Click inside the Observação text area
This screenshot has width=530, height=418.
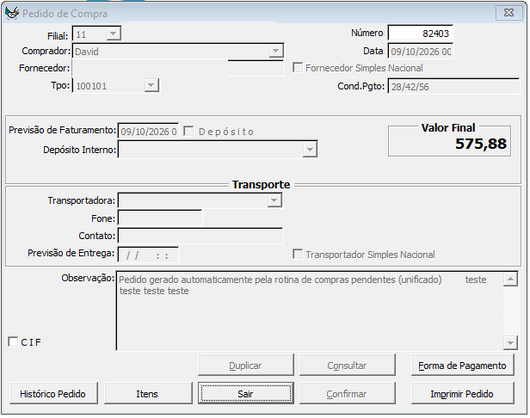click(x=309, y=311)
